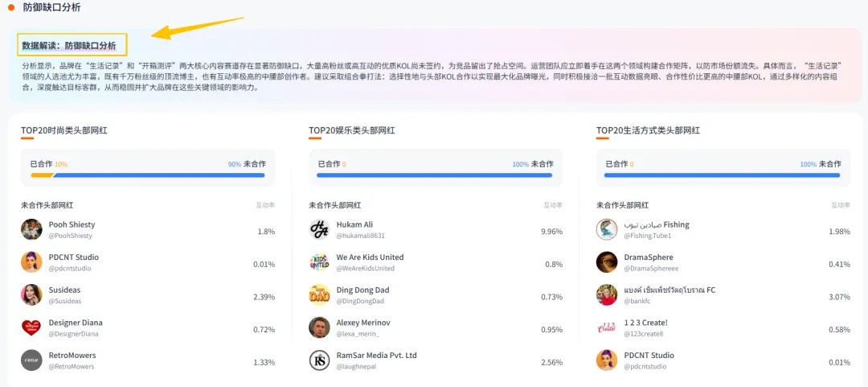
Task: Click lifestyle cooperation progress bar
Action: coord(722,175)
